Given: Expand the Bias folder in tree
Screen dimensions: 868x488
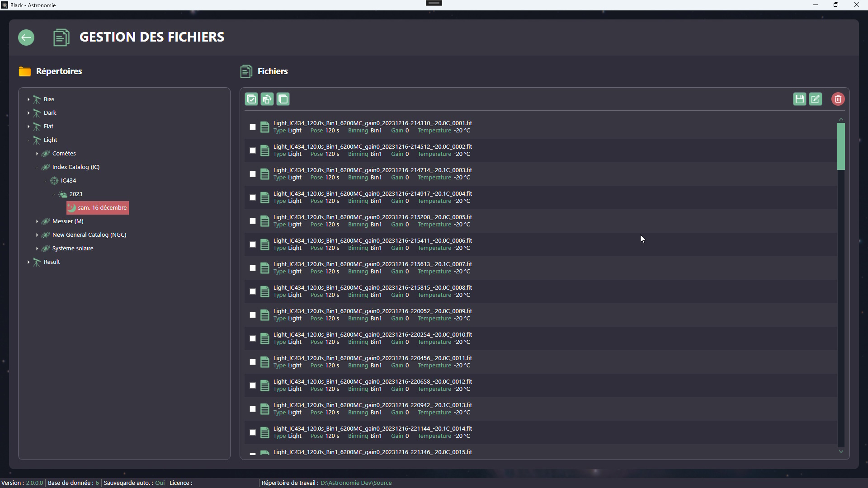Looking at the screenshot, I should pyautogui.click(x=28, y=99).
